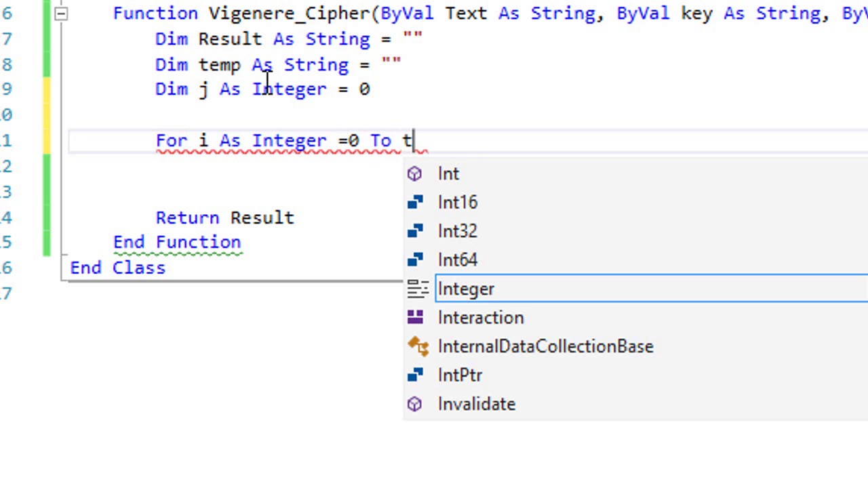Pick InternalDataCollectionBase from suggestions
The image size is (868, 488).
point(545,346)
